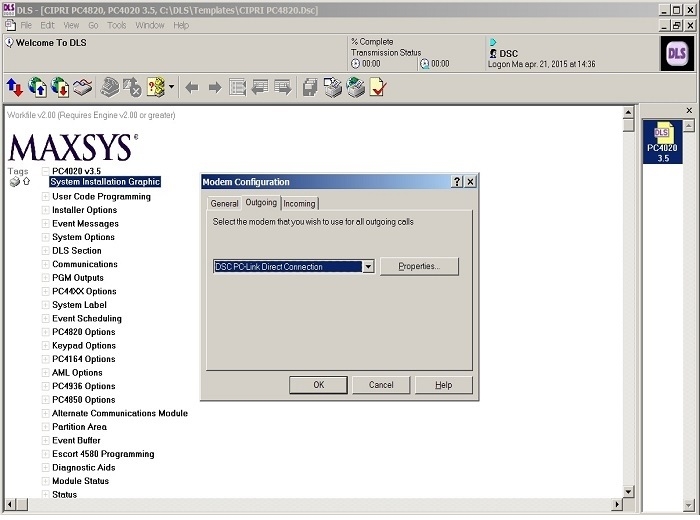Viewport: 700px width, 520px height.
Task: Select Diagnostic Aids tree item
Action: [x=83, y=467]
